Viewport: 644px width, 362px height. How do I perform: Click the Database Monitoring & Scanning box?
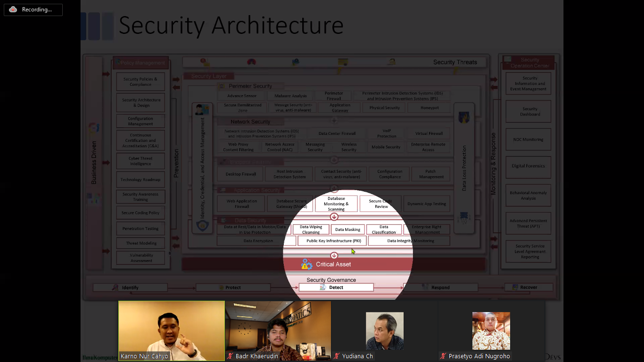click(336, 204)
